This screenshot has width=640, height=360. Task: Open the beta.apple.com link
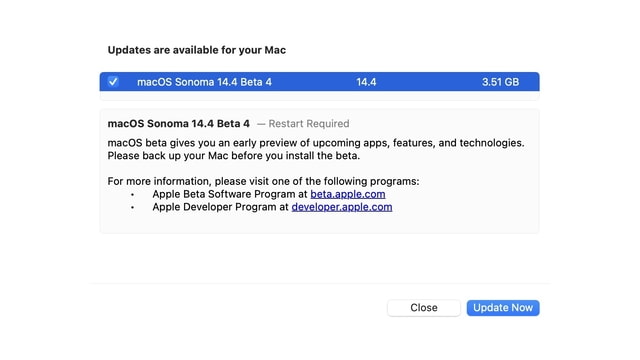[348, 194]
